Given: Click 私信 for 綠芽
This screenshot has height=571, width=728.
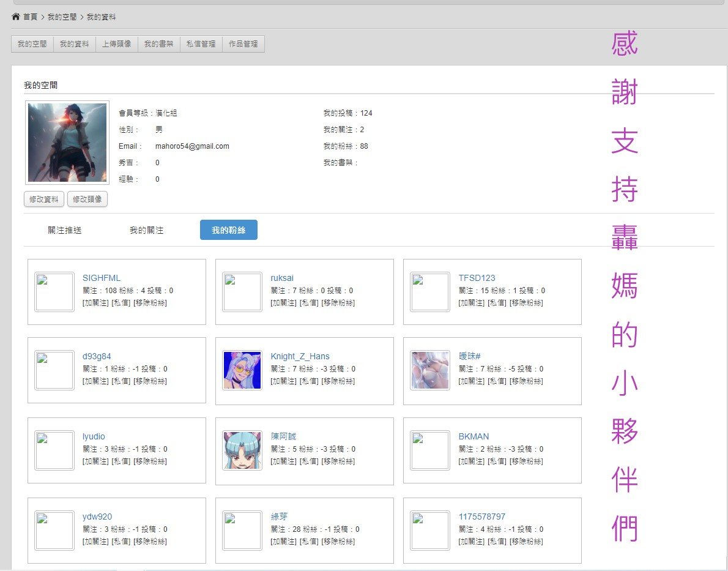Looking at the screenshot, I should [309, 541].
